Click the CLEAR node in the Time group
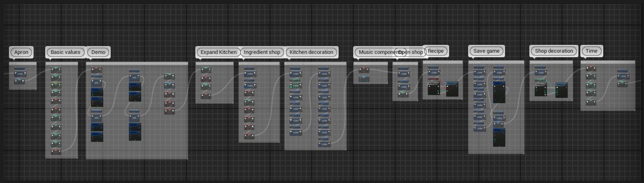This screenshot has height=183, width=644. coord(623,76)
